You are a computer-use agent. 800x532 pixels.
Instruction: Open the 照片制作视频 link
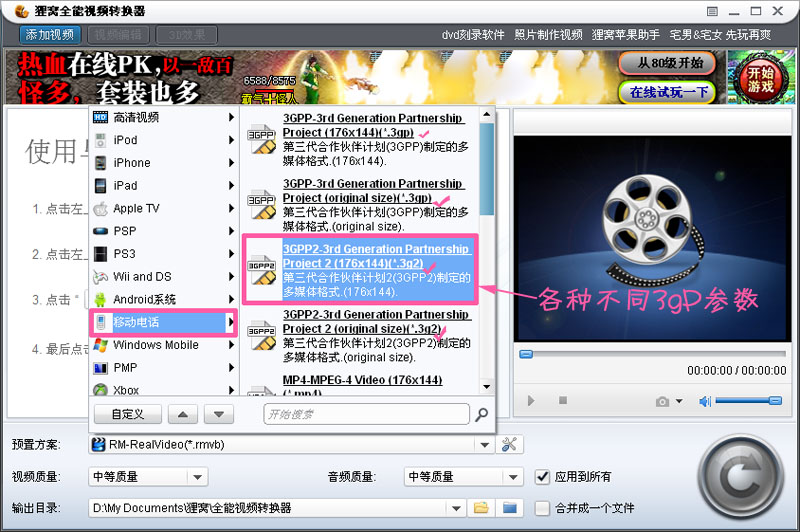click(x=548, y=35)
